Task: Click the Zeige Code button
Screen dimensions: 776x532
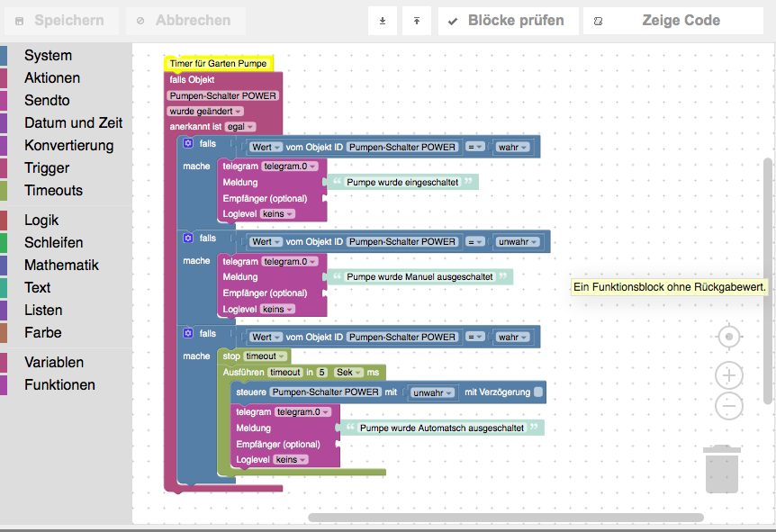Action: (x=673, y=21)
